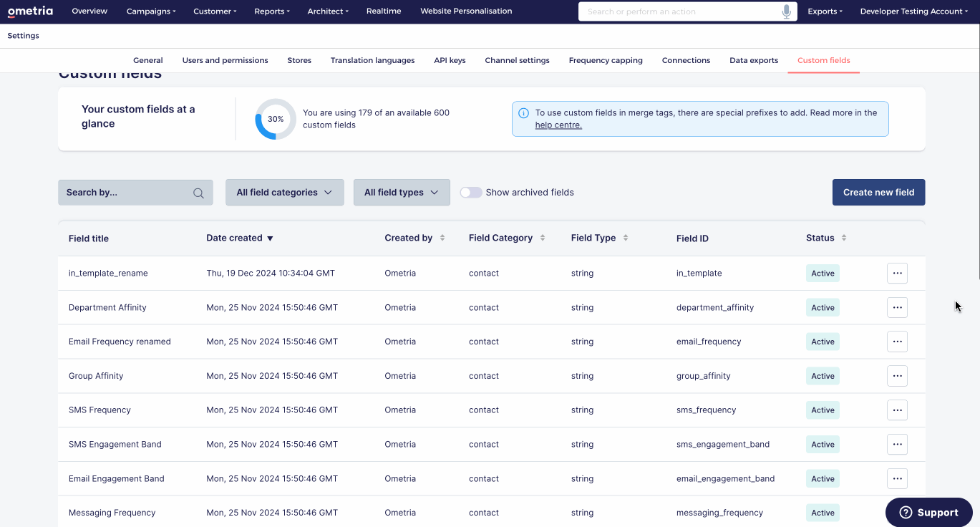Open the three-dot menu for Email Engagement Band
Screen dimensions: 980x527
897,478
